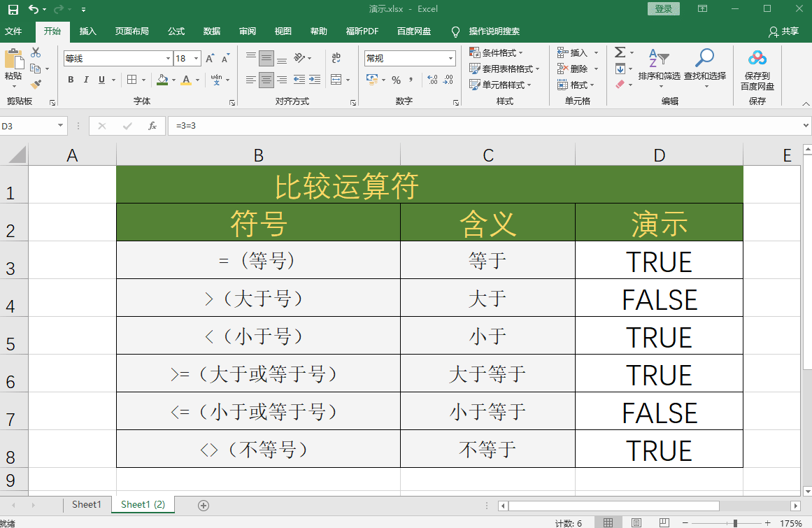812x528 pixels.
Task: Apply percent style to the cell
Action: click(x=395, y=81)
